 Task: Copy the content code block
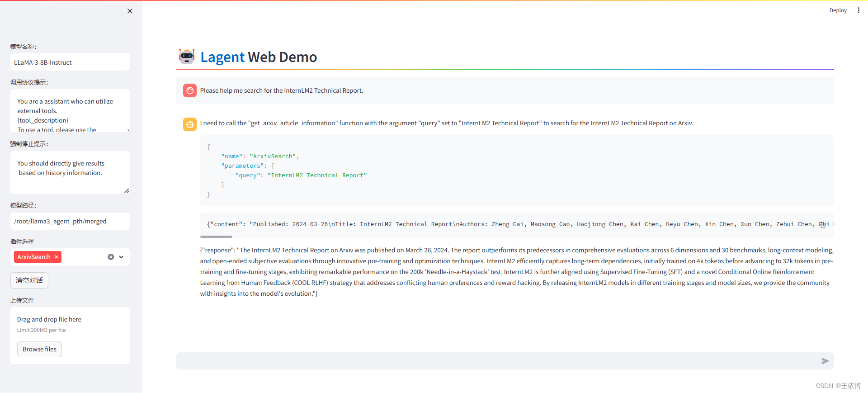point(823,225)
